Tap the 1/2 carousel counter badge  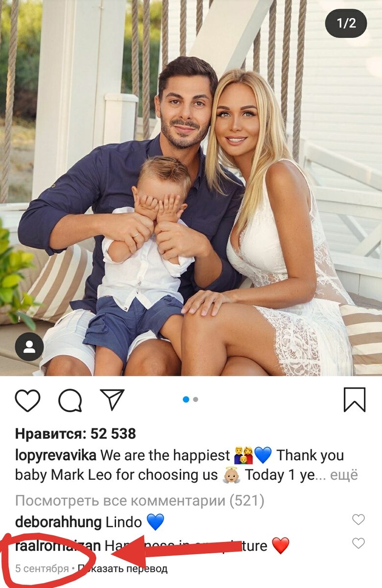click(346, 23)
